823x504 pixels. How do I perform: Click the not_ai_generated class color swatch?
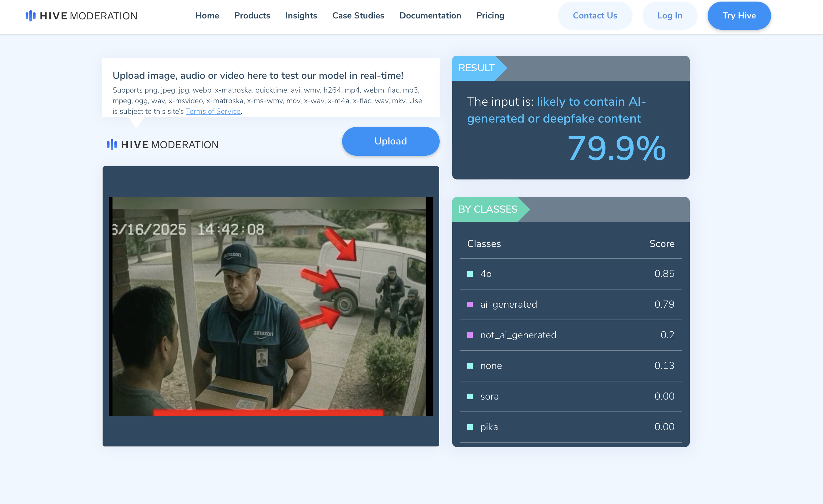pos(470,335)
